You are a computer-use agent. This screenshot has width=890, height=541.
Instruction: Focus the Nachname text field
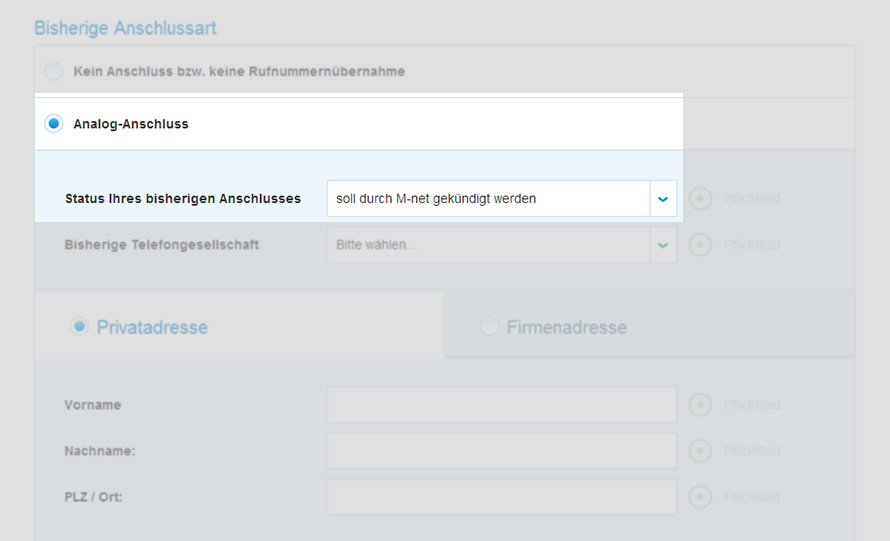(502, 451)
